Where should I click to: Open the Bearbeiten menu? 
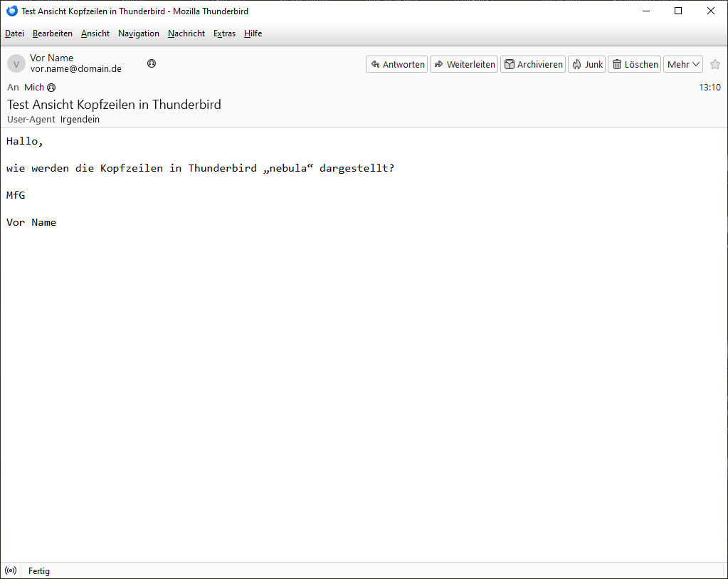tap(53, 33)
